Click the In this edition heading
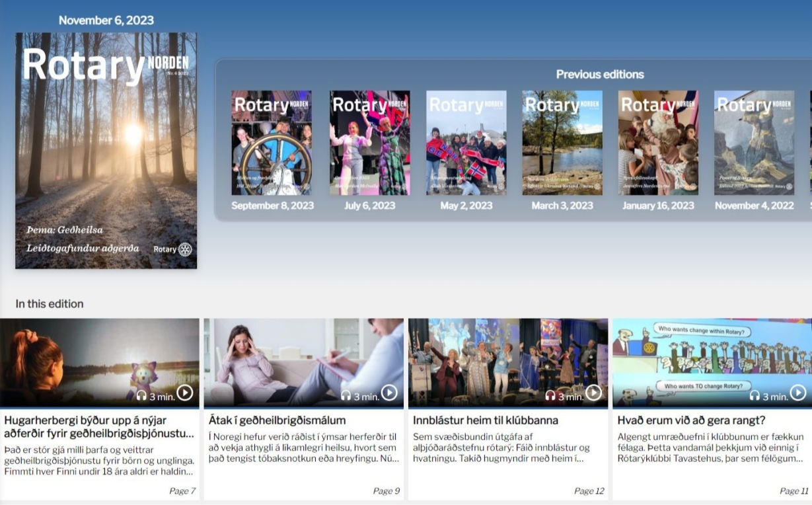The width and height of the screenshot is (812, 505). tap(50, 304)
